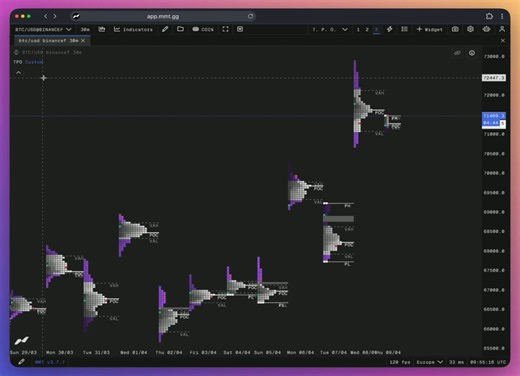Select the Tue 07/04 TPO profile

[338, 233]
